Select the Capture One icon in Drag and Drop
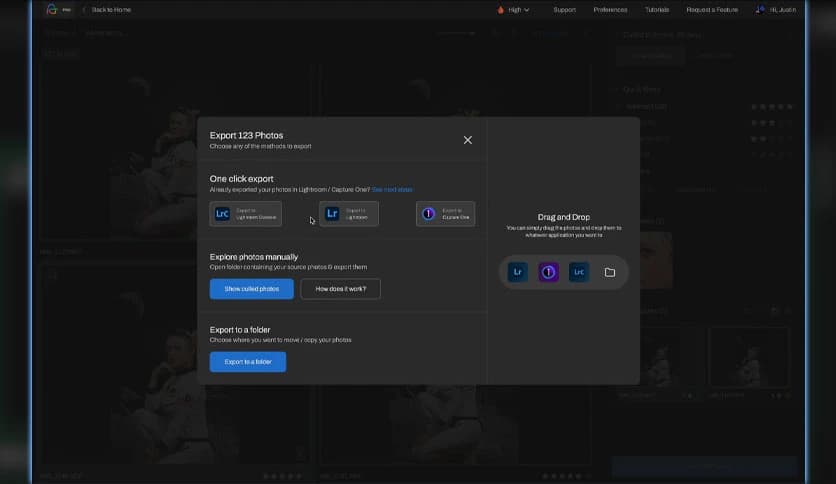The image size is (836, 484). coord(548,272)
